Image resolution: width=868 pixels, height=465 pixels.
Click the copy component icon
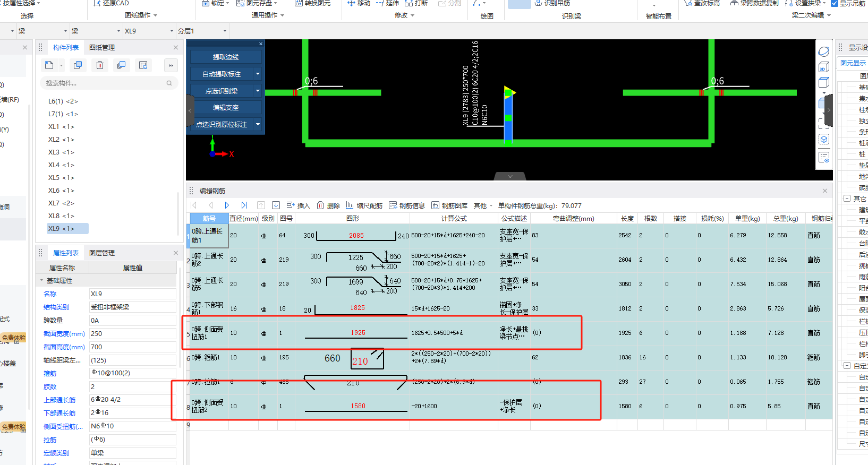click(78, 65)
